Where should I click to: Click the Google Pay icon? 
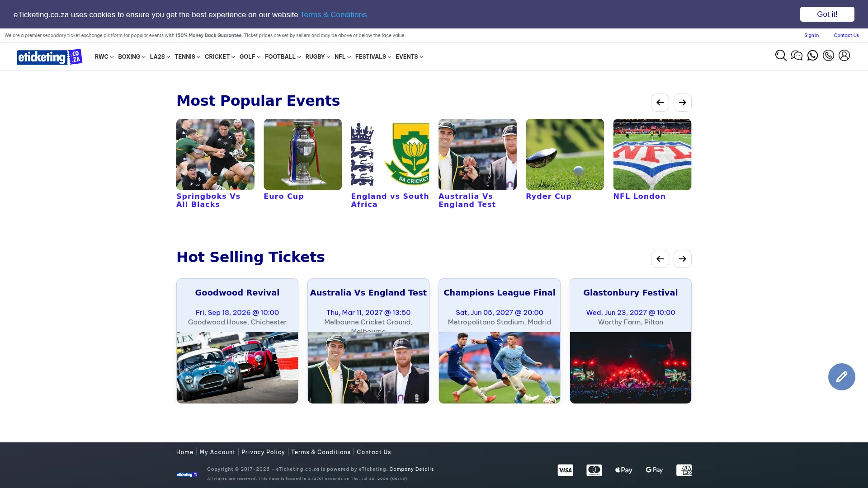coord(654,470)
